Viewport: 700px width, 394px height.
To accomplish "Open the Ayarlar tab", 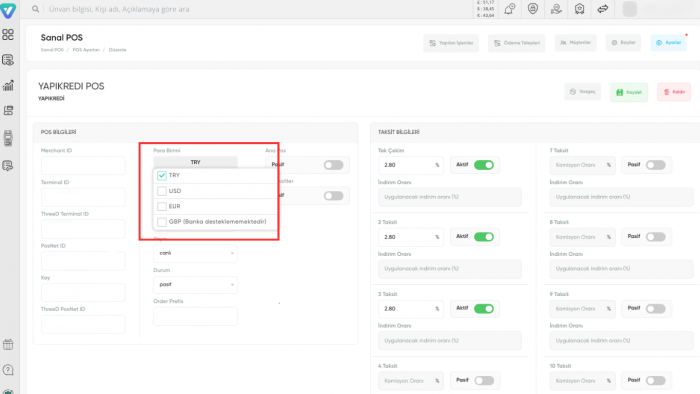I will click(668, 43).
